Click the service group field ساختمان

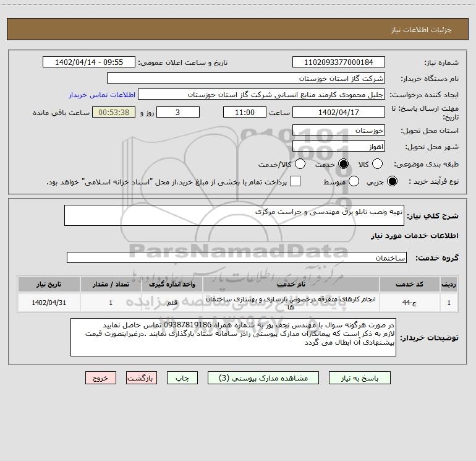(x=237, y=257)
